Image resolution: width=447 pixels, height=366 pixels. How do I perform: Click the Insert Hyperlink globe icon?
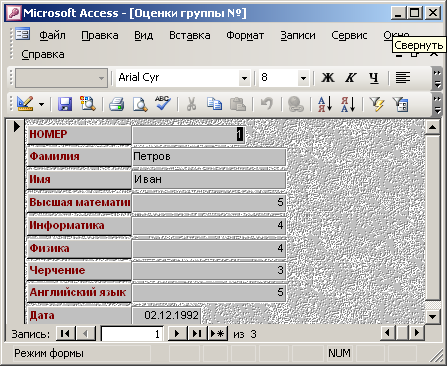295,104
